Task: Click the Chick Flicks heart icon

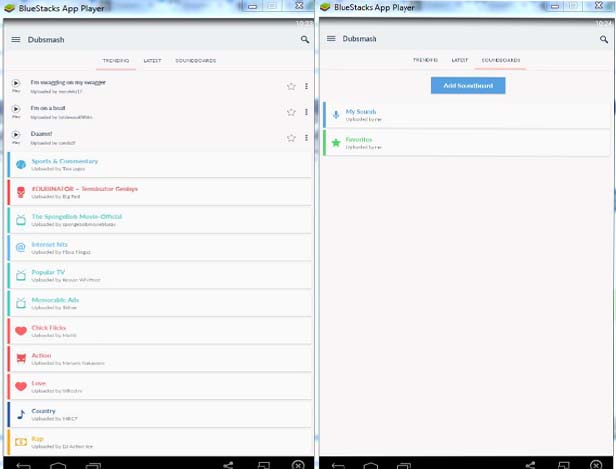Action: coord(21,331)
